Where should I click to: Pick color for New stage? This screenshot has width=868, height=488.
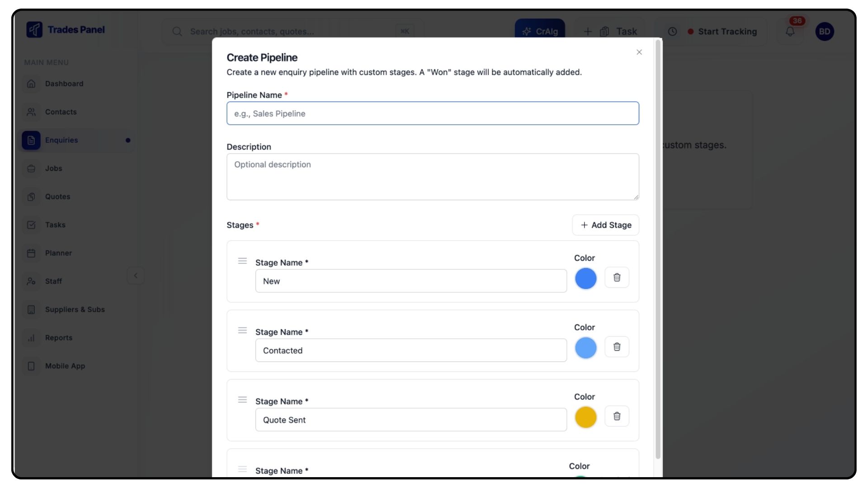tap(585, 278)
